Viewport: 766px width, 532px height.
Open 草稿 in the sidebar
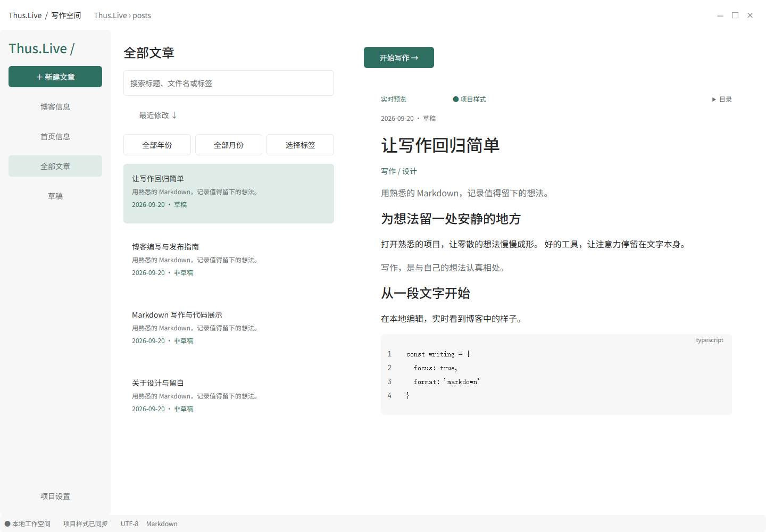point(55,196)
